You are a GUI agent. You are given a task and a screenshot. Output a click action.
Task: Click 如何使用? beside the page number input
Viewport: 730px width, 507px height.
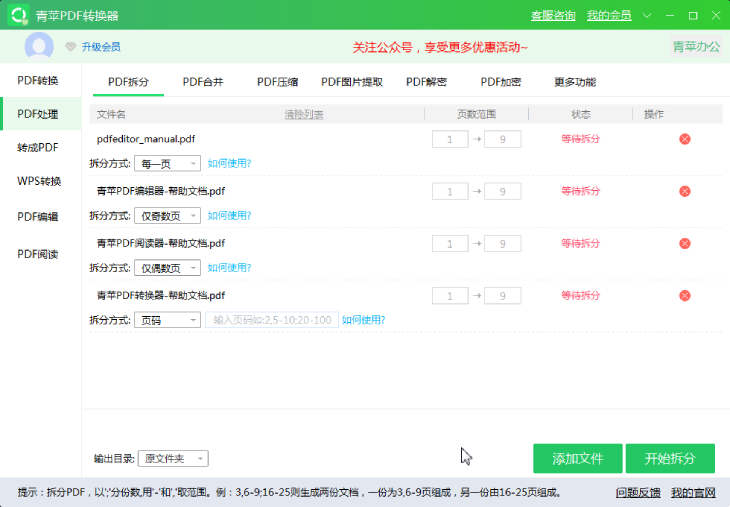pos(364,320)
